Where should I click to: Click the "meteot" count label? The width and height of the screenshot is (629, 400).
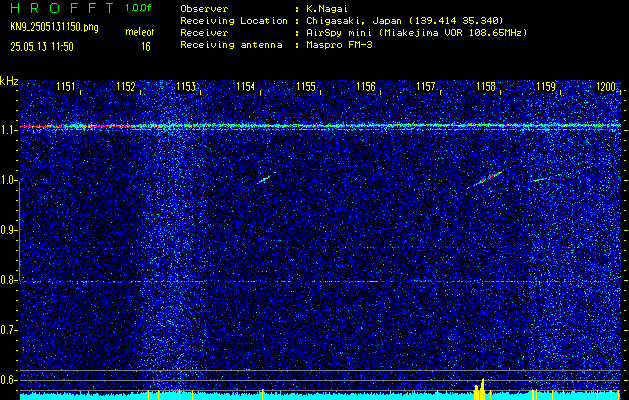pos(140,32)
